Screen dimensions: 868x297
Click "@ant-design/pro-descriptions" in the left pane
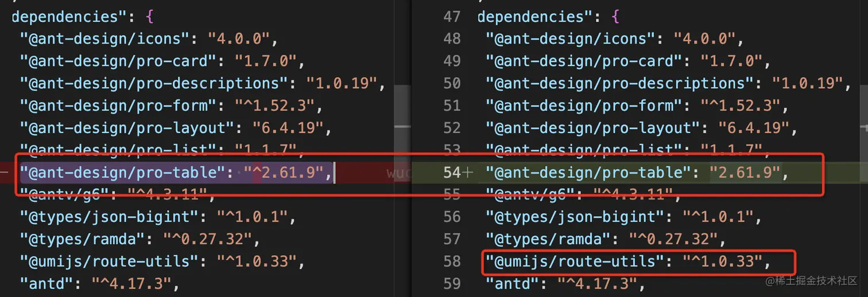point(153,84)
